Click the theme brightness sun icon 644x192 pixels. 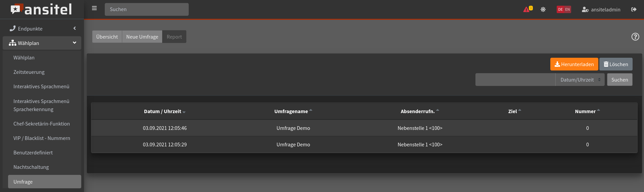point(543,9)
